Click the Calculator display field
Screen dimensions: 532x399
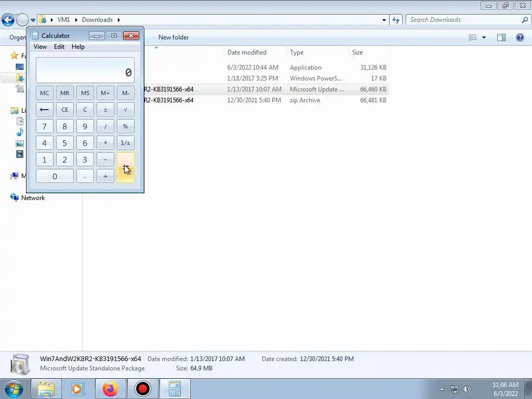85,70
